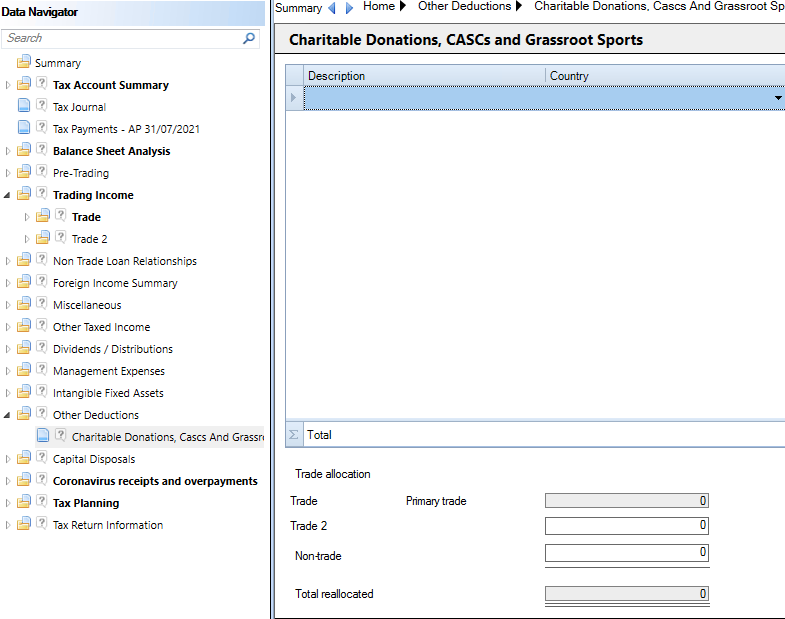Click Management Expenses folder icon

24,370
